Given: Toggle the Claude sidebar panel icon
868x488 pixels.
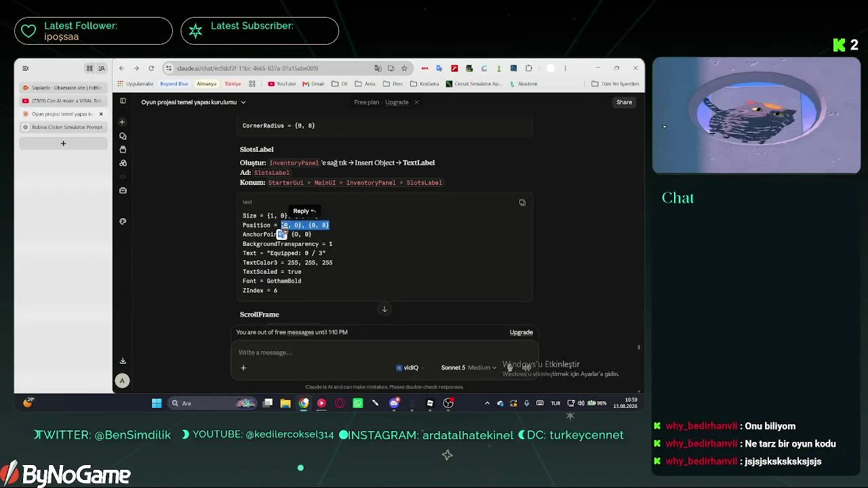Looking at the screenshot, I should pyautogui.click(x=123, y=101).
